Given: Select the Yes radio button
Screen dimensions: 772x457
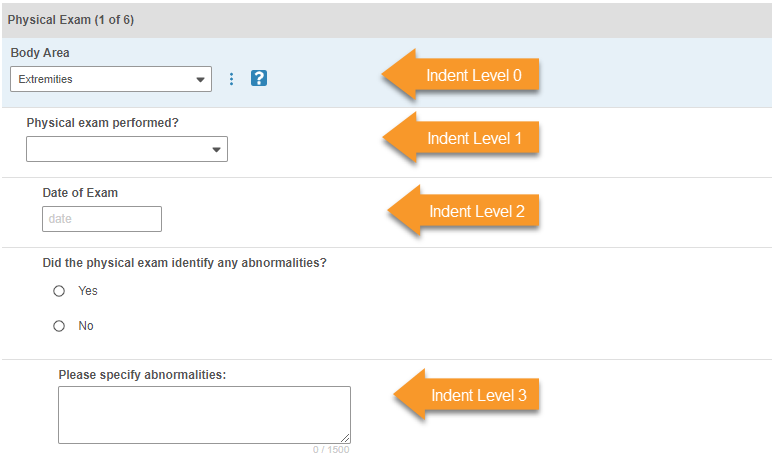Looking at the screenshot, I should click(x=59, y=291).
